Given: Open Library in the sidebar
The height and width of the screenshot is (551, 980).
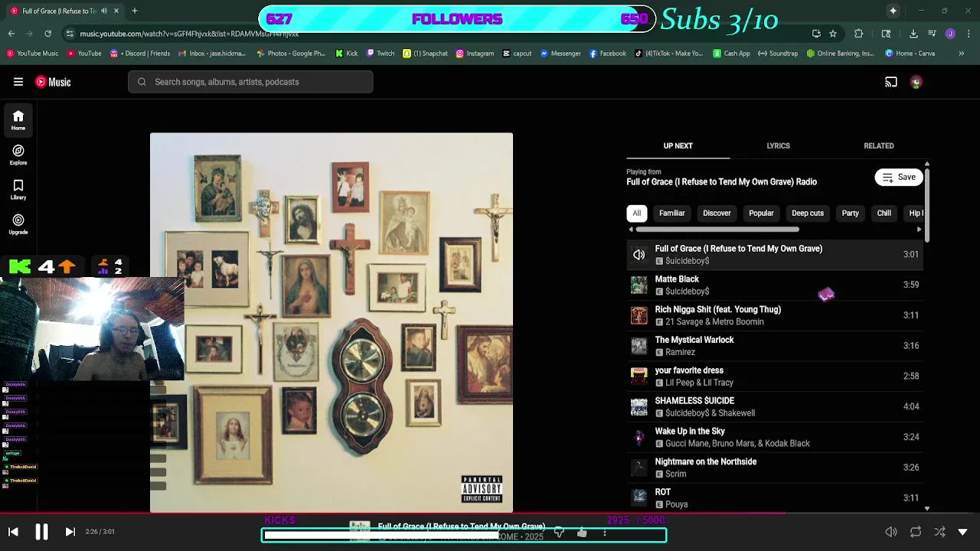Looking at the screenshot, I should coord(18,190).
